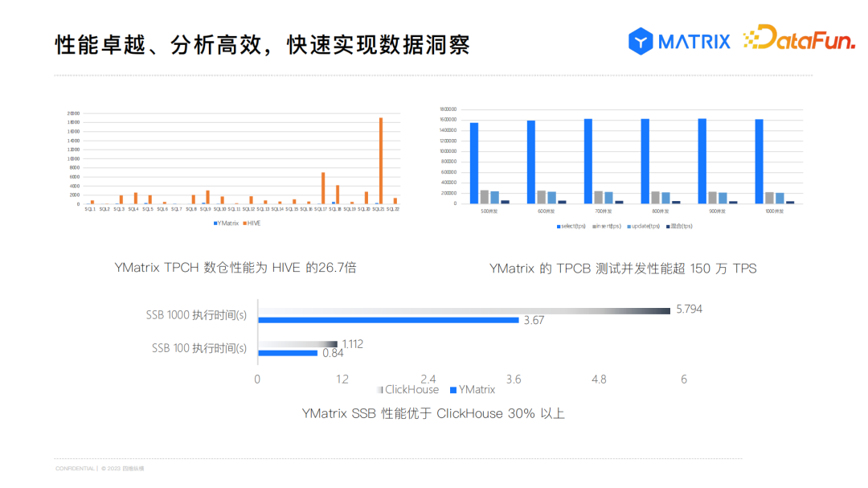
Task: Select the dark square icon beside 混合(tps) legend
Action: point(666,226)
